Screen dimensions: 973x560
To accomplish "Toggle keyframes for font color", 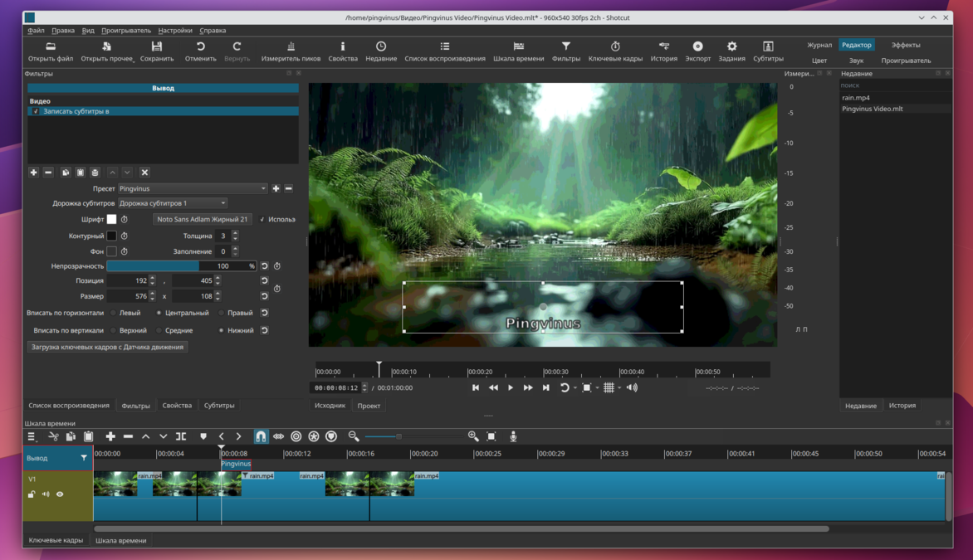I will pos(124,220).
